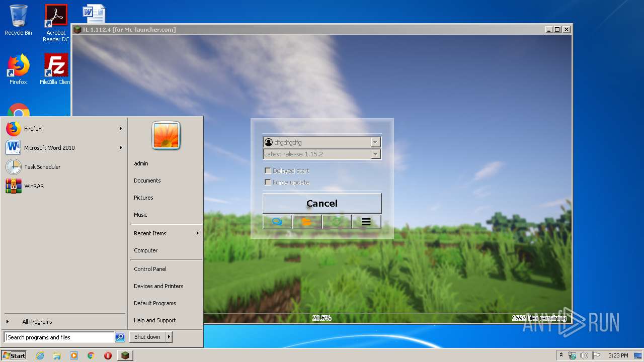Click the clock showing 3:23 PM
The height and width of the screenshot is (362, 644).
point(618,355)
